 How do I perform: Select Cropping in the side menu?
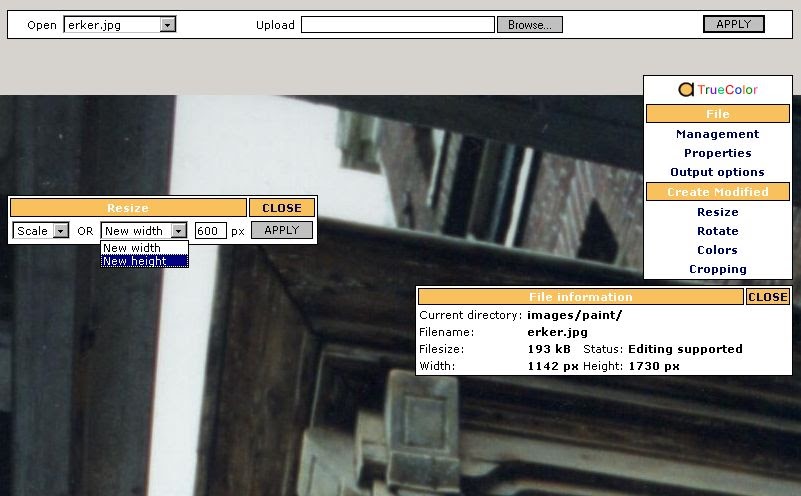[717, 269]
